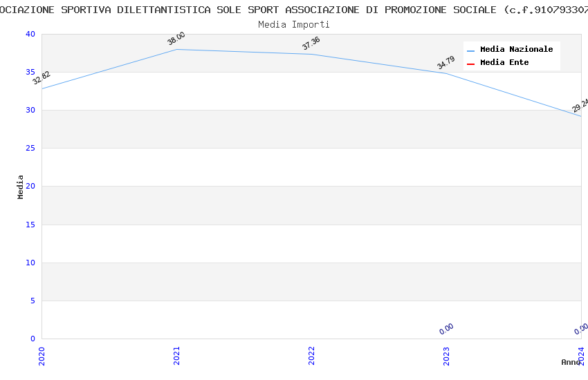The image size is (588, 380).
Task: Select the 25 y-axis tick label
Action: pyautogui.click(x=29, y=149)
